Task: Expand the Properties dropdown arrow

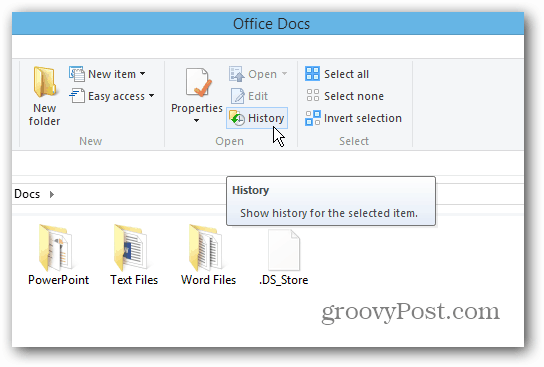Action: (196, 120)
